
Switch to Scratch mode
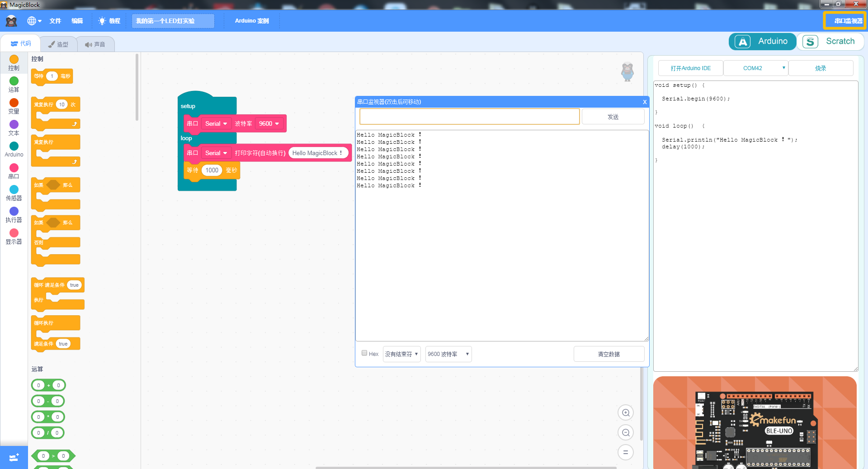(x=830, y=42)
